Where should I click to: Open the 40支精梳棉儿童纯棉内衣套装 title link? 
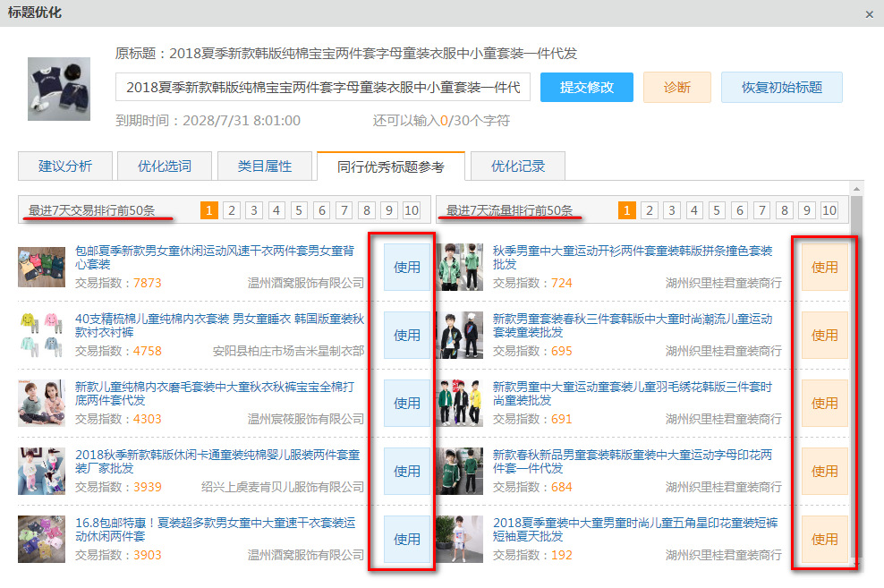tap(219, 325)
